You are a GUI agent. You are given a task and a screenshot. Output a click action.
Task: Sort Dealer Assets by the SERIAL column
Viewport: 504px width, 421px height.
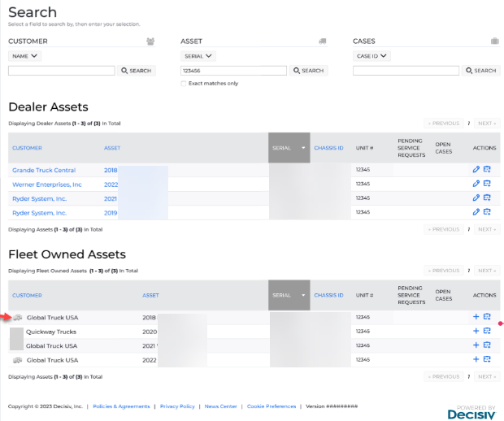click(x=289, y=148)
